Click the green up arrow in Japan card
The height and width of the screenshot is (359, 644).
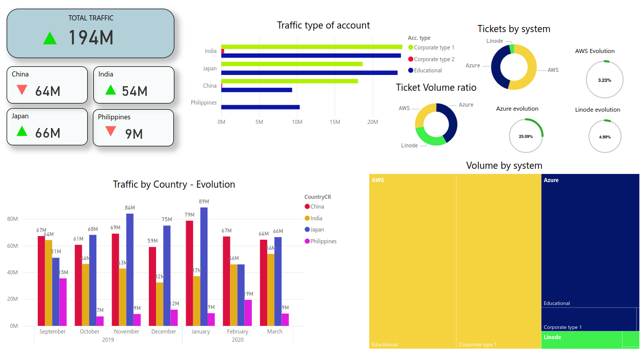tap(21, 132)
